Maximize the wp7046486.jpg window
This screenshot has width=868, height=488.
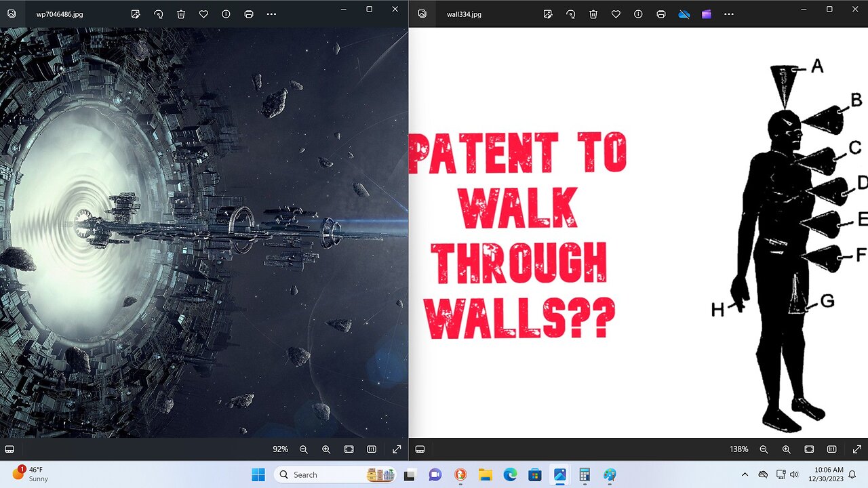coord(369,9)
